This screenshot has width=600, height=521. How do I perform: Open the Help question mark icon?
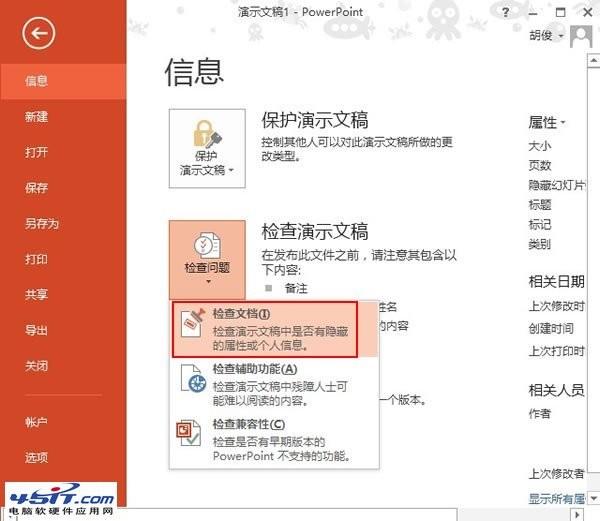point(505,12)
